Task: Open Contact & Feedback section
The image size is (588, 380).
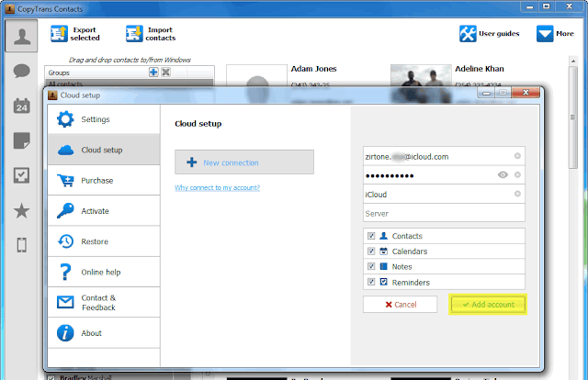Action: [104, 302]
